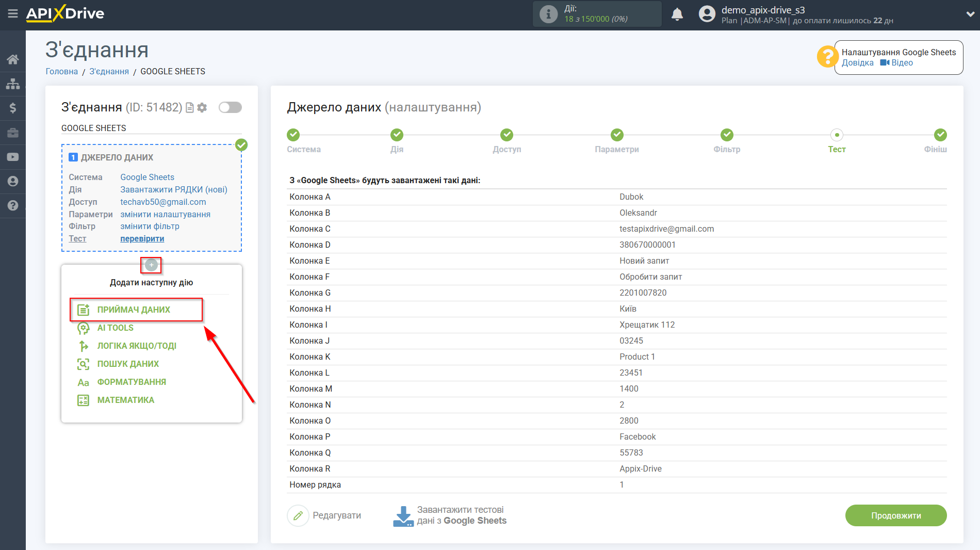The image size is (980, 550).
Task: Open billing dollar icon in sidebar
Action: point(13,108)
